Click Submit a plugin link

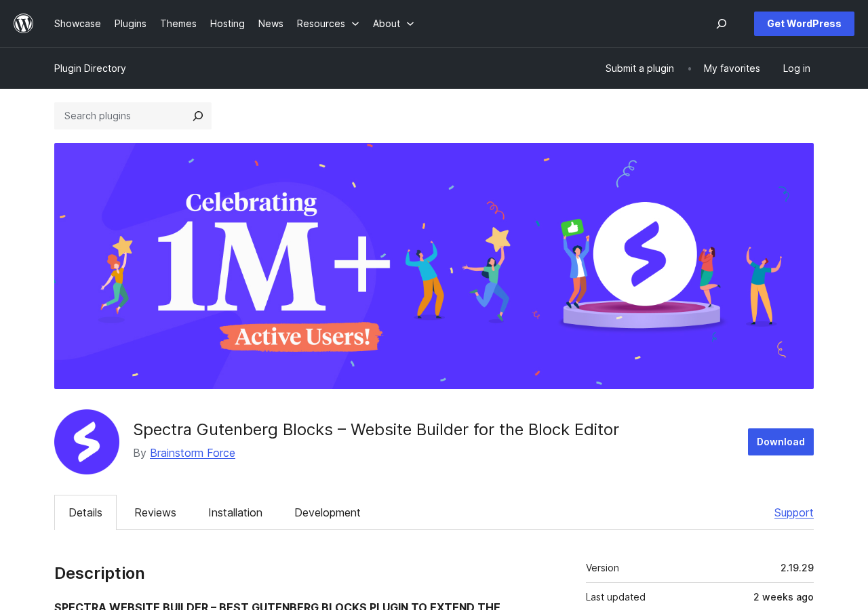coord(639,68)
